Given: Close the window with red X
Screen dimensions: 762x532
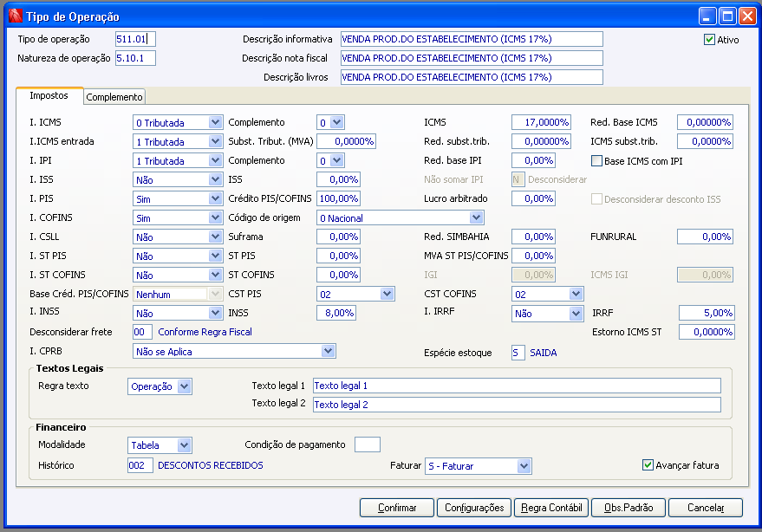Looking at the screenshot, I should [x=746, y=16].
